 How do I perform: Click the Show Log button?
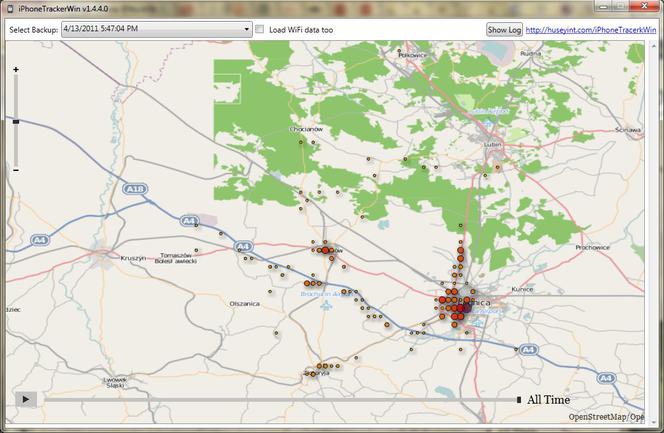(x=504, y=30)
